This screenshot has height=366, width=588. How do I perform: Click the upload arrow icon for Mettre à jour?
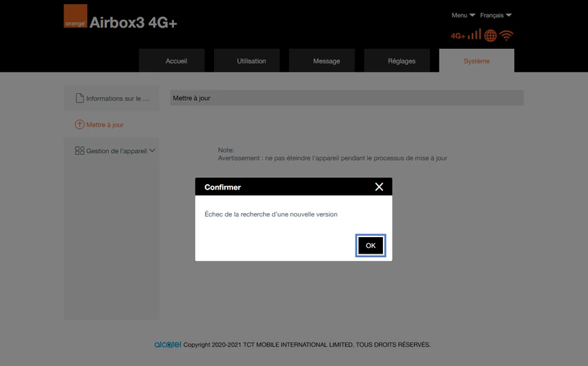point(79,124)
